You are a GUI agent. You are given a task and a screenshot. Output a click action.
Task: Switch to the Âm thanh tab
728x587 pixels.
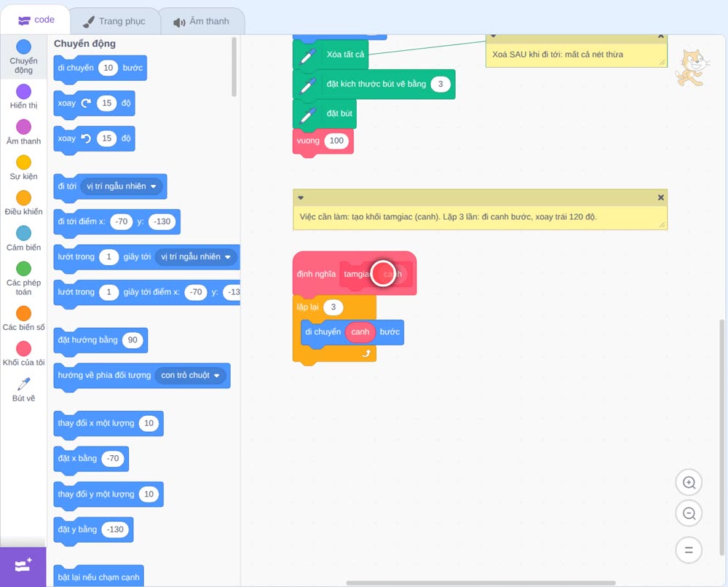coord(202,21)
